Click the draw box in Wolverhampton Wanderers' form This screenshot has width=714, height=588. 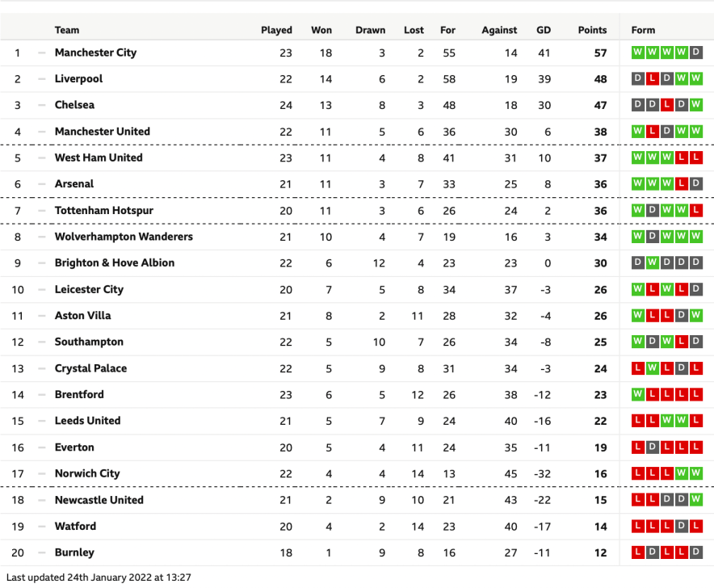tap(653, 237)
